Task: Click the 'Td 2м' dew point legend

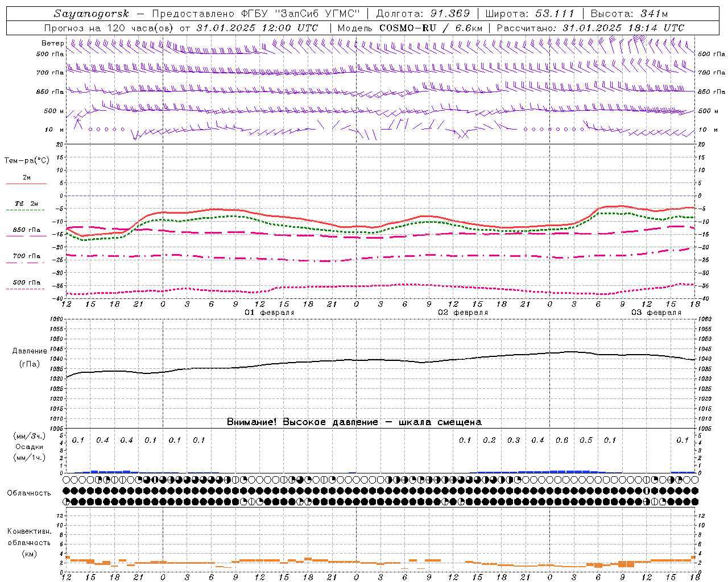Action: (26, 203)
